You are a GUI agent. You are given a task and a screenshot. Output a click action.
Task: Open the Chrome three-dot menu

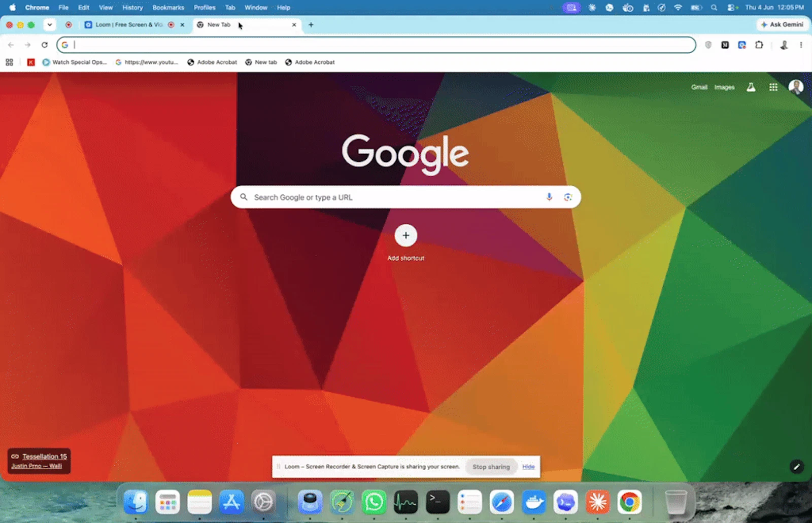tap(801, 45)
